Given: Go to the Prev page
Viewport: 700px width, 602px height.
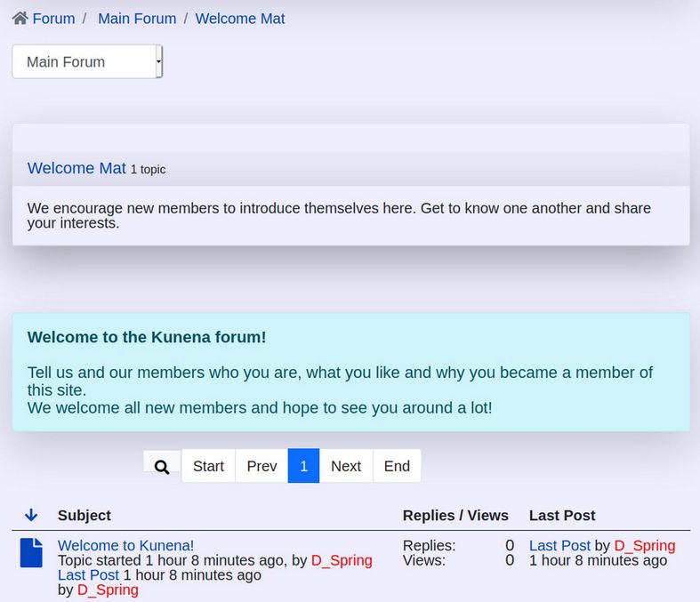Looking at the screenshot, I should point(261,467).
